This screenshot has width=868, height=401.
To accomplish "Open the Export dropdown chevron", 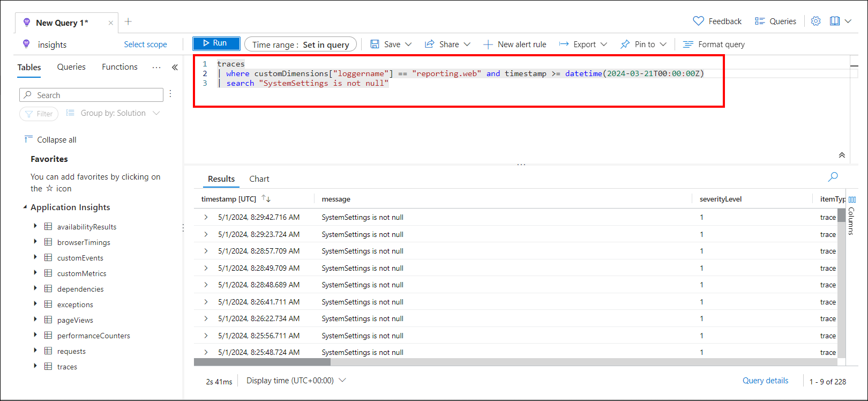I will pyautogui.click(x=604, y=44).
